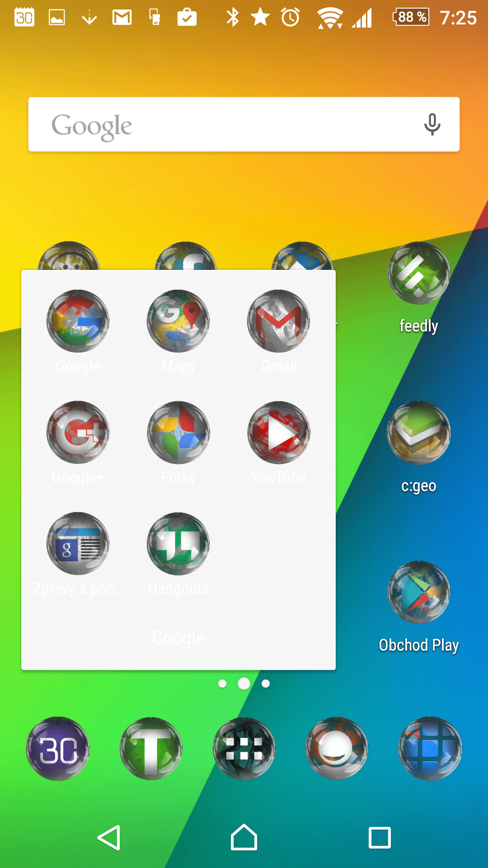
Task: Rename the folder via its Google title
Action: [x=178, y=638]
